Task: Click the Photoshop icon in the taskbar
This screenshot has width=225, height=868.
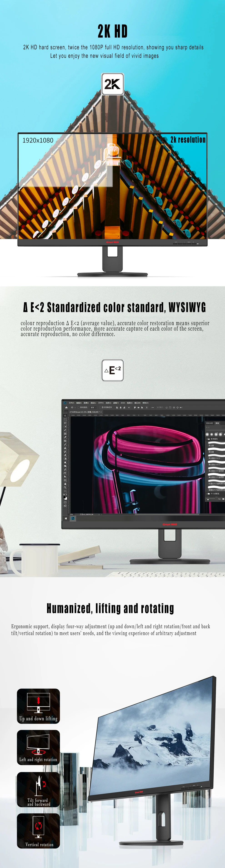Action: 73,519
